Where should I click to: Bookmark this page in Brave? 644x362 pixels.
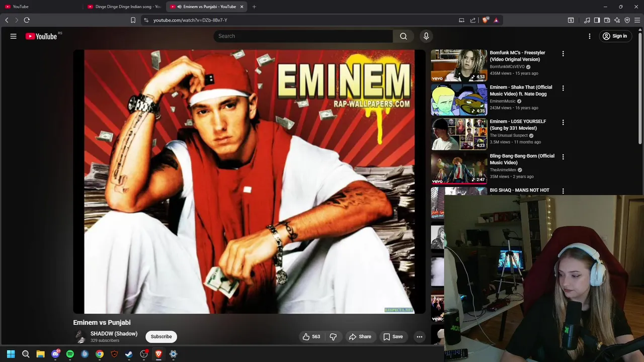[133, 20]
